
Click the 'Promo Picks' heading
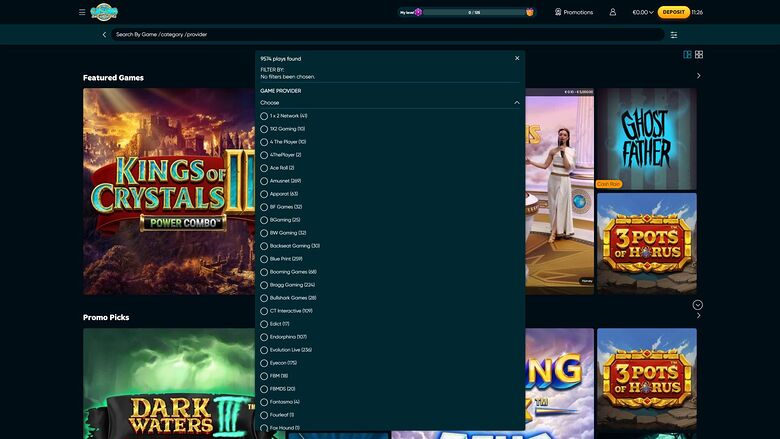106,317
